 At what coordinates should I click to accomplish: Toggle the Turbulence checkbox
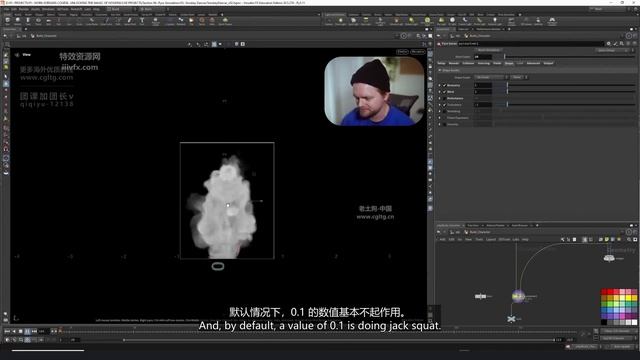[444, 105]
